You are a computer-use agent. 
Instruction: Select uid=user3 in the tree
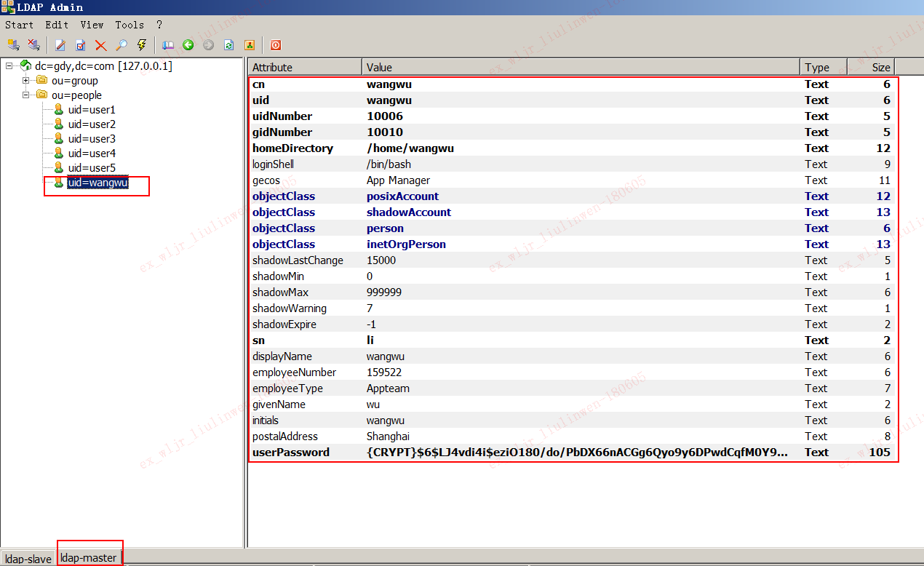(x=92, y=139)
